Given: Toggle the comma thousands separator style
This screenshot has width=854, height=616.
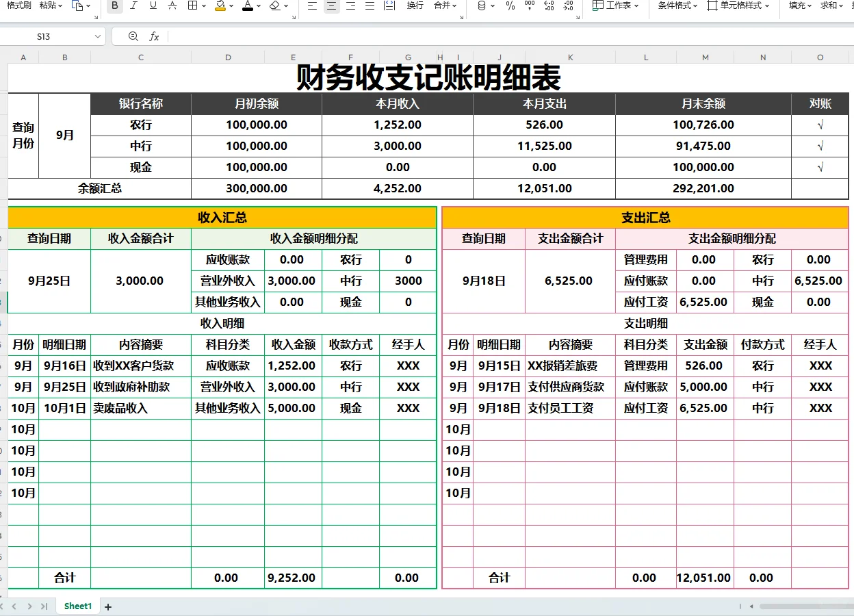Looking at the screenshot, I should pos(528,6).
